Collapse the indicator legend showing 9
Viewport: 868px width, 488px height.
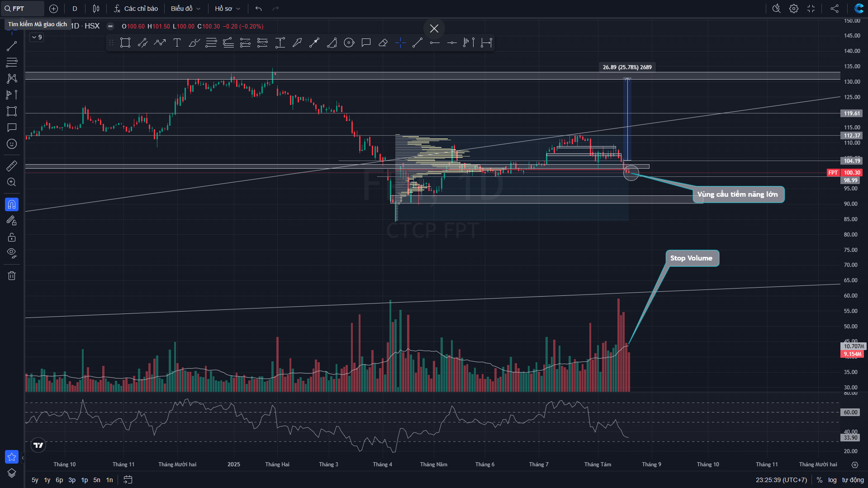point(37,38)
